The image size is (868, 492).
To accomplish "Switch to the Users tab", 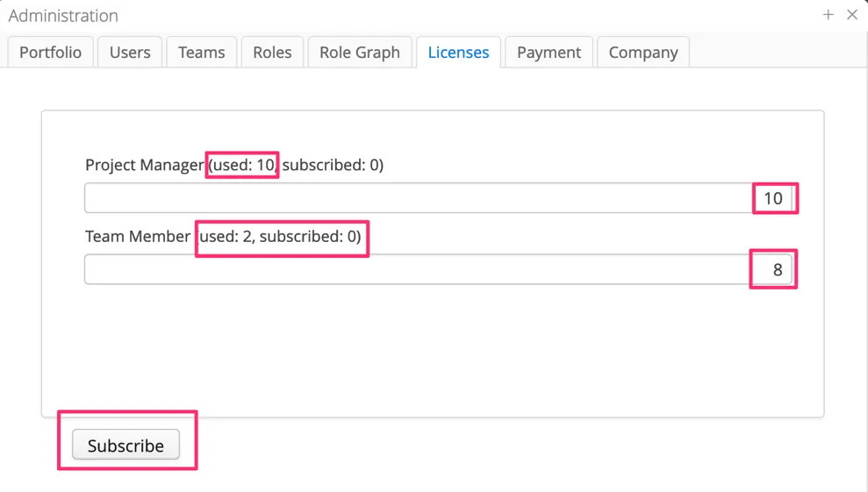I will (x=130, y=52).
